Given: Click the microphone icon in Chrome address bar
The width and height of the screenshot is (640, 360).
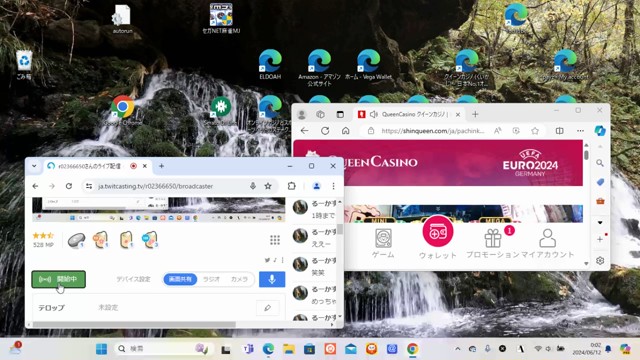Looking at the screenshot, I should 253,186.
